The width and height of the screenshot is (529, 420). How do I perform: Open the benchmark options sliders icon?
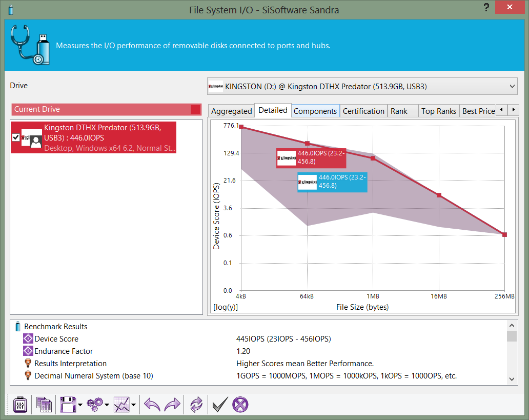(20, 405)
